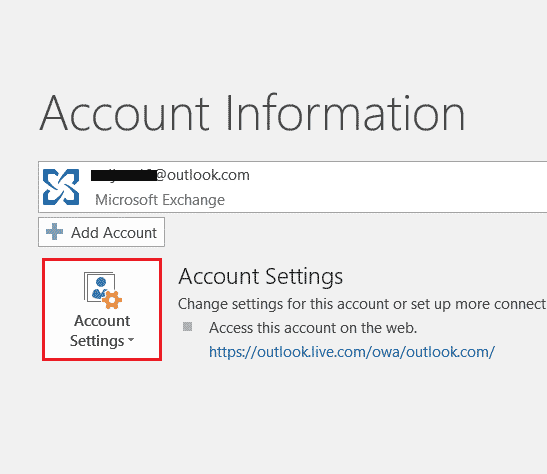Click the 'Account' word on settings button
The width and height of the screenshot is (547, 474).
click(102, 321)
